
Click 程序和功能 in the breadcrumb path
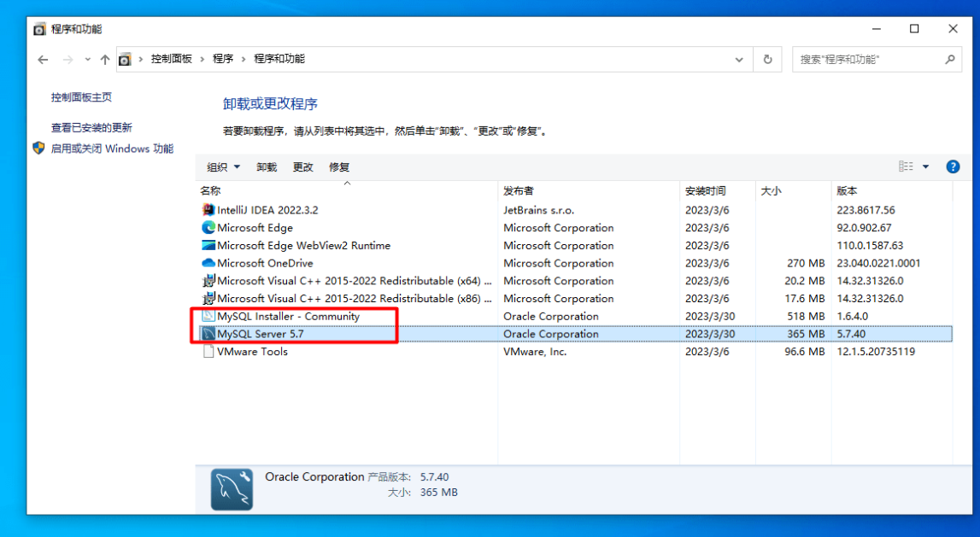click(x=279, y=59)
